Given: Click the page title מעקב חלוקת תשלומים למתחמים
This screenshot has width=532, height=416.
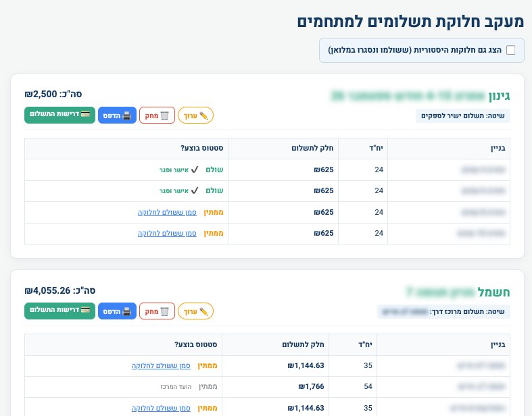Looking at the screenshot, I should 410,22.
